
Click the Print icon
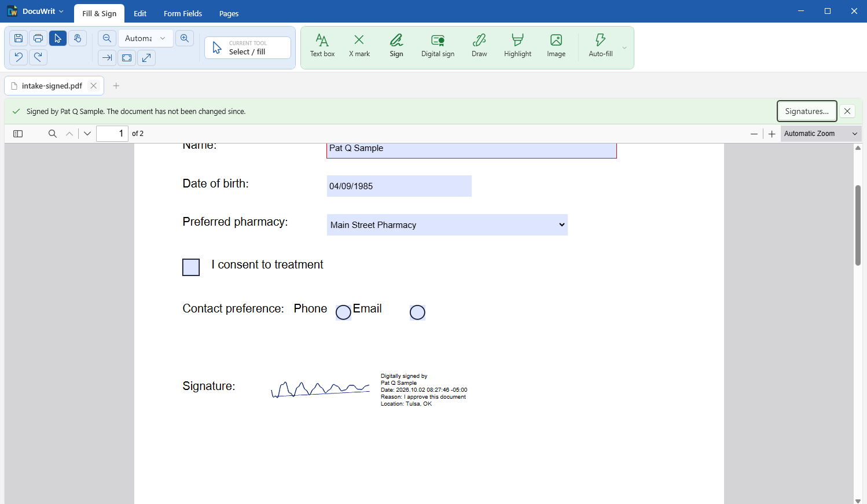pyautogui.click(x=38, y=38)
